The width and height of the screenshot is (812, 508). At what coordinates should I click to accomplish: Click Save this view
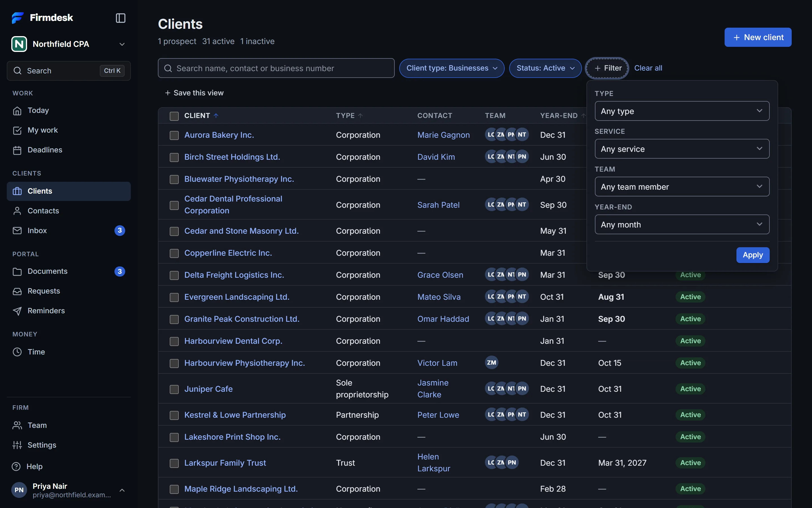coord(194,93)
